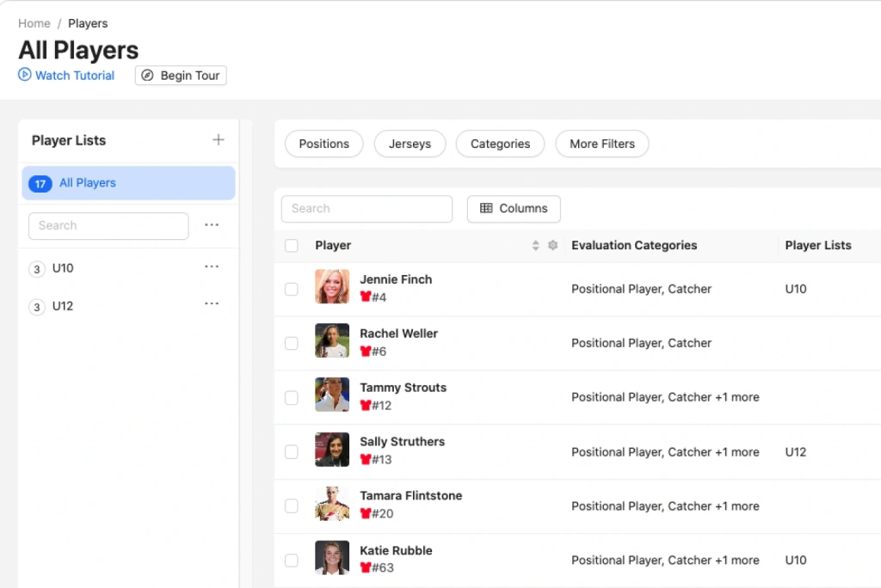This screenshot has height=588, width=881.
Task: Click the plus icon to add player list
Action: 218,140
